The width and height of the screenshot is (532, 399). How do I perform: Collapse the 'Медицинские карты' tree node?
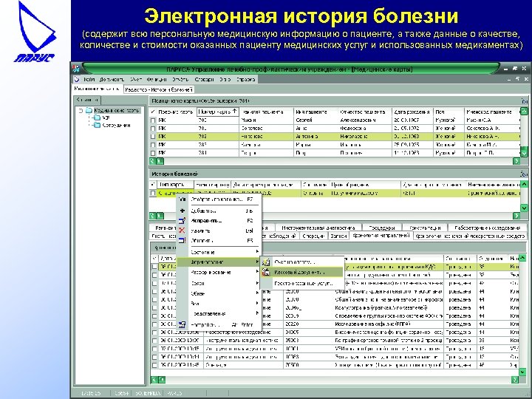pos(81,111)
